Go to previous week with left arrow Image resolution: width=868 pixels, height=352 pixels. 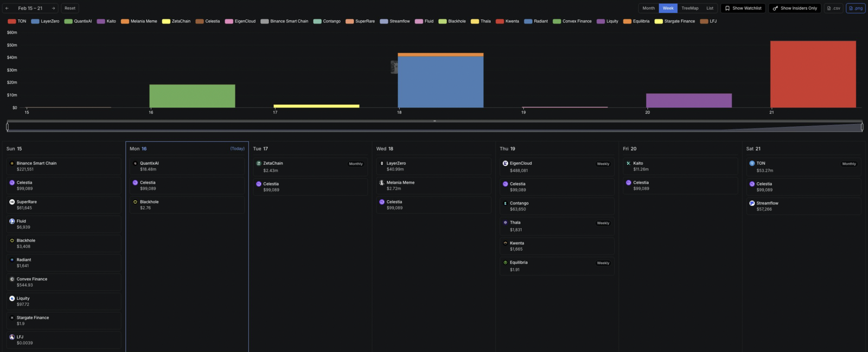[x=7, y=8]
